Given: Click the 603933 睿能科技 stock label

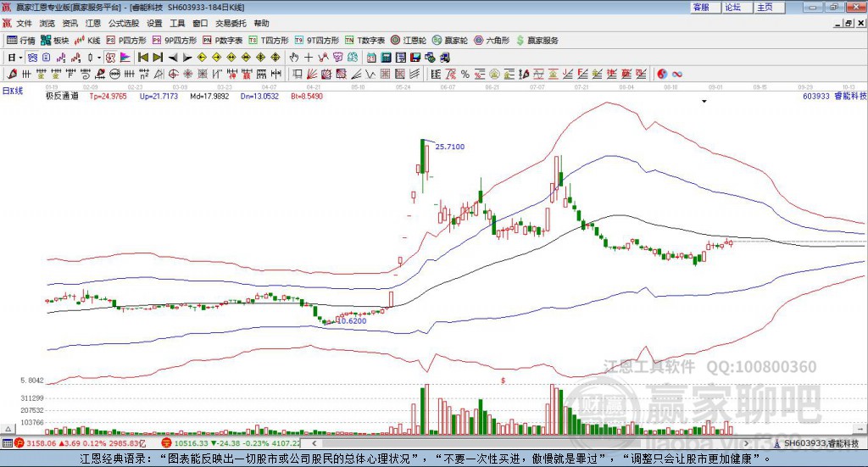Looking at the screenshot, I should (x=835, y=97).
